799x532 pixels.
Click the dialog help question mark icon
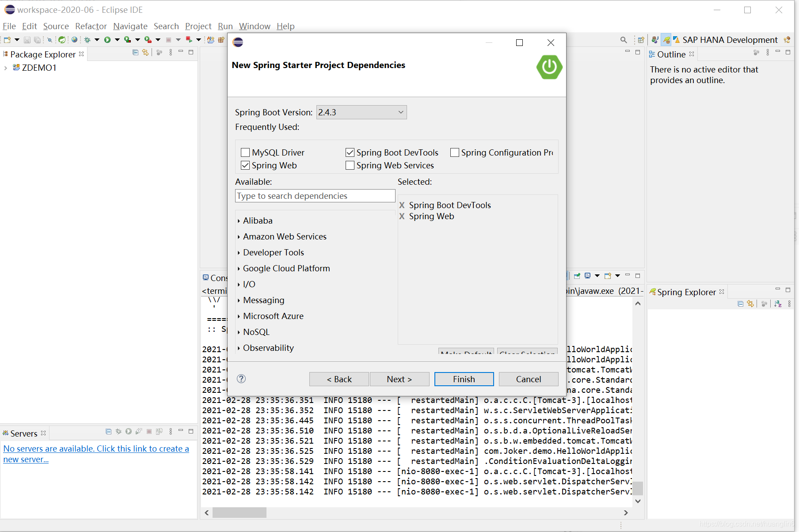(x=241, y=379)
